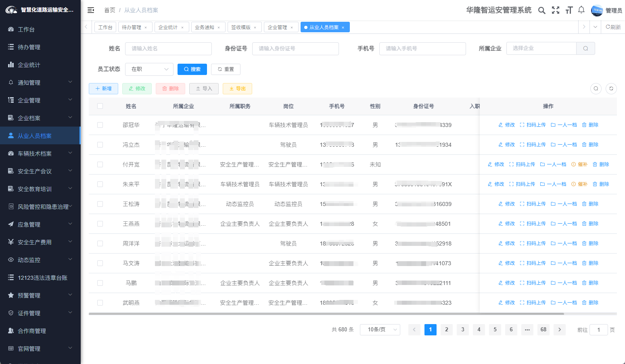Click the 所属企业 search icon button

coord(585,48)
